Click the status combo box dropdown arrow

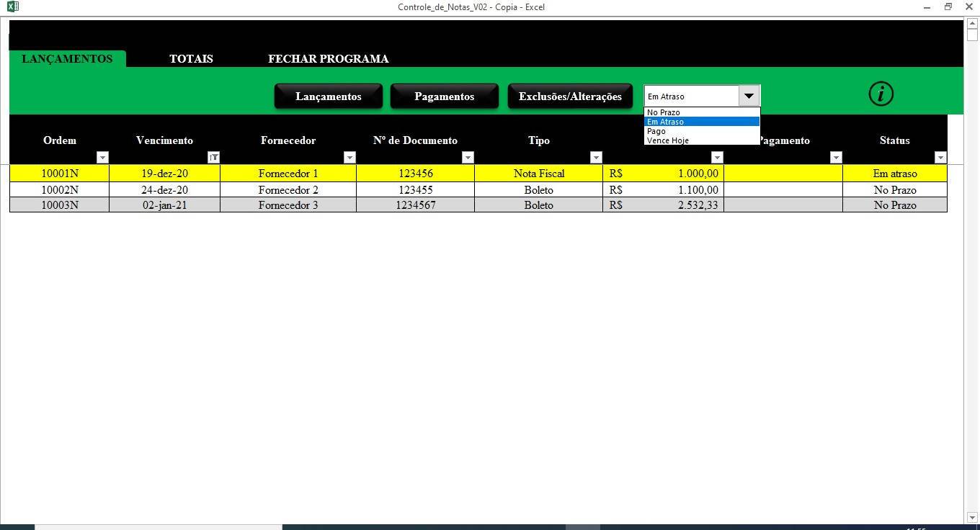coord(749,95)
